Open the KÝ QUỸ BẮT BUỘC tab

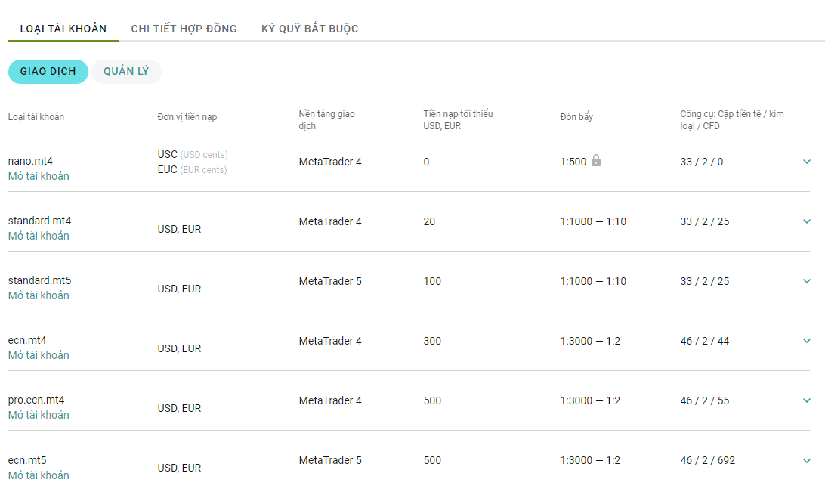point(310,29)
